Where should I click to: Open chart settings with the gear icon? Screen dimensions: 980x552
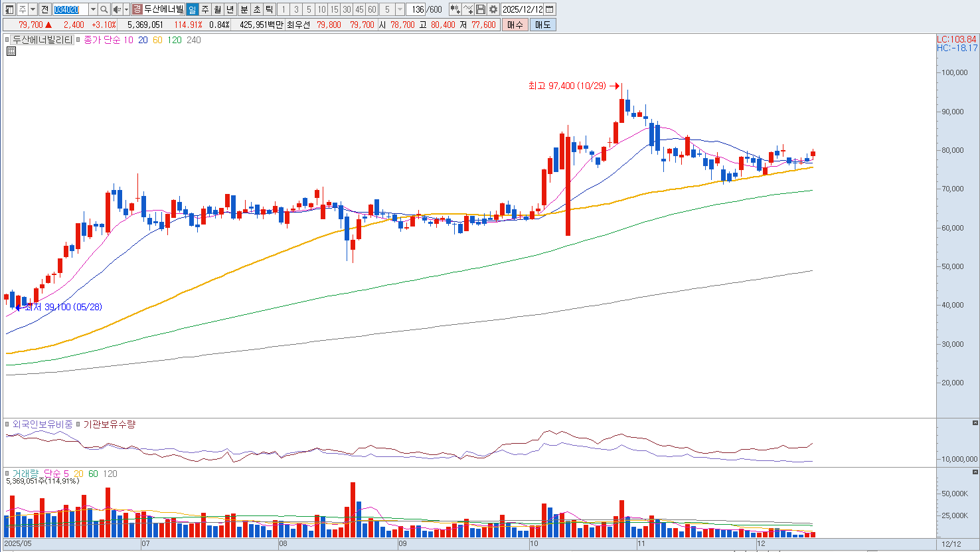493,9
